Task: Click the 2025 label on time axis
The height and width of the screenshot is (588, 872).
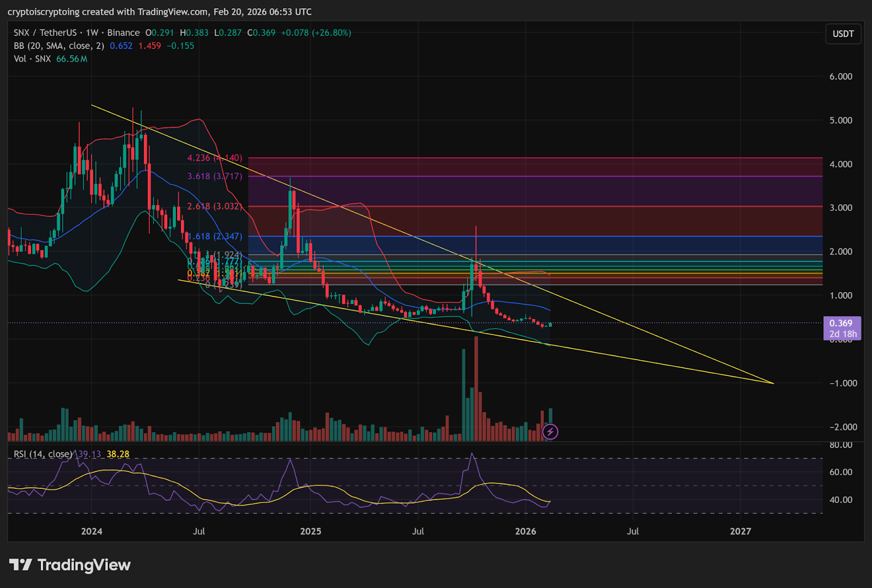Action: pyautogui.click(x=311, y=531)
